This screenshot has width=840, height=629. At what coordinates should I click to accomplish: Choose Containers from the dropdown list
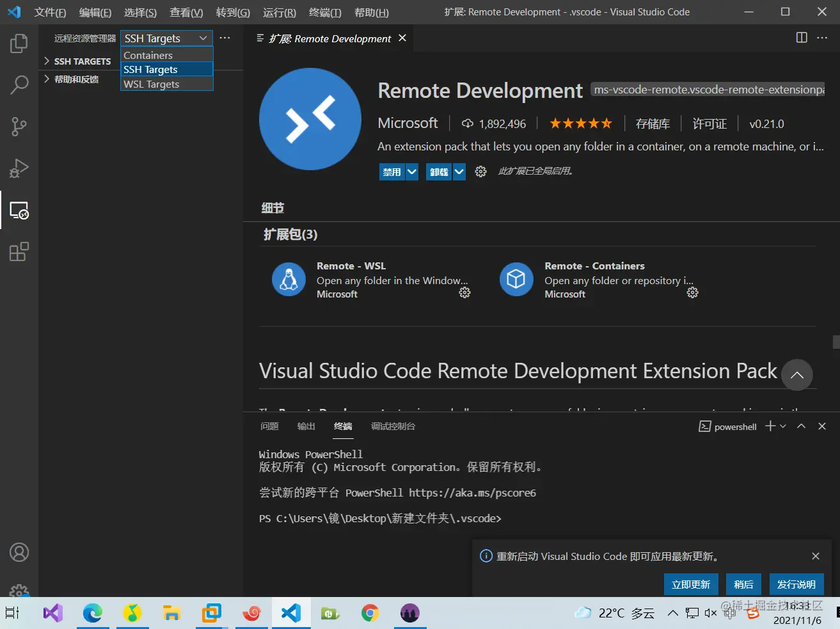pyautogui.click(x=166, y=55)
